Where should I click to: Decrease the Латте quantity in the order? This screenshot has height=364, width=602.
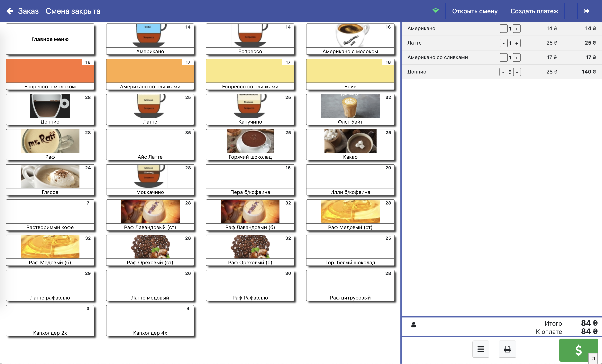coord(503,43)
